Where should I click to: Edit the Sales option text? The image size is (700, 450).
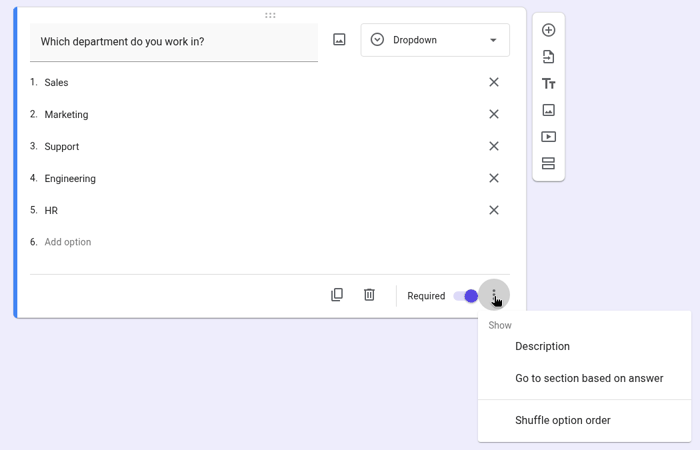tap(56, 83)
